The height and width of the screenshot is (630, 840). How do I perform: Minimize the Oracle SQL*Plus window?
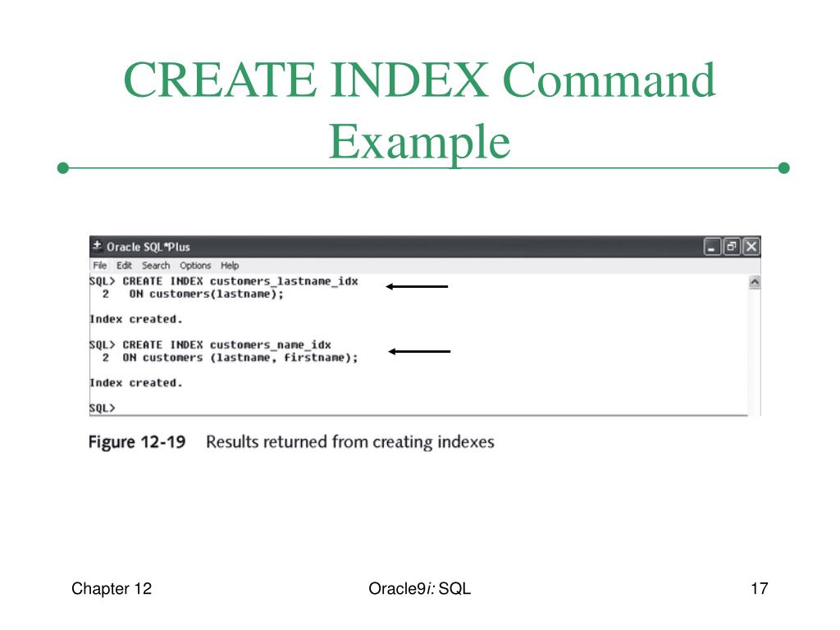click(x=712, y=247)
